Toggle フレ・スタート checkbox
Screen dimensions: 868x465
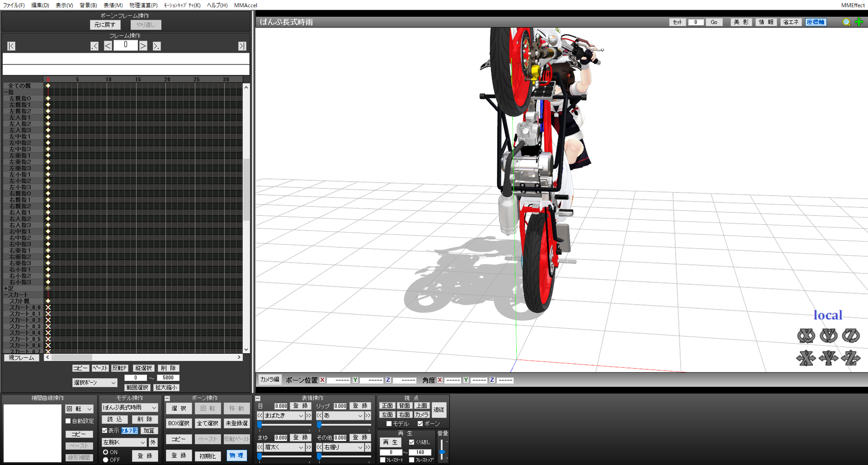383,460
